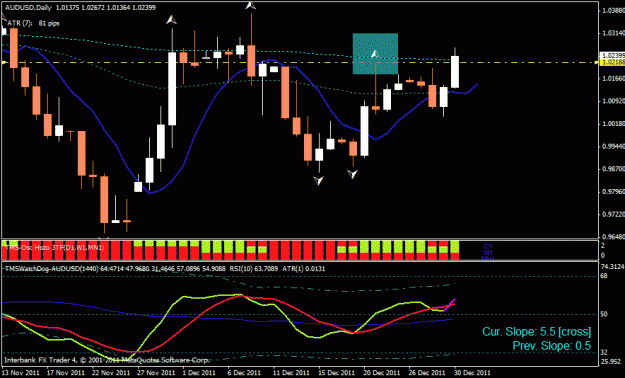The height and width of the screenshot is (378, 625).
Task: Click the 30 Dec 2011 date label
Action: (x=473, y=373)
